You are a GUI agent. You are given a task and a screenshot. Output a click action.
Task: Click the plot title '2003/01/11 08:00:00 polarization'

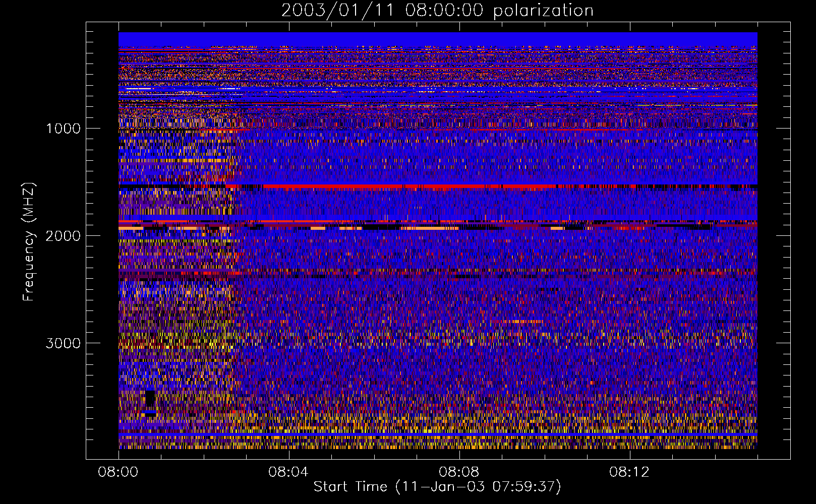click(437, 11)
